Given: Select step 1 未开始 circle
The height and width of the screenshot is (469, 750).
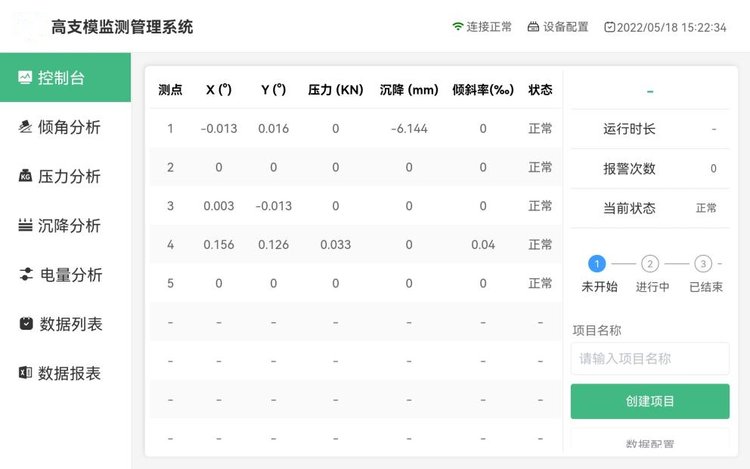Looking at the screenshot, I should click(x=597, y=264).
